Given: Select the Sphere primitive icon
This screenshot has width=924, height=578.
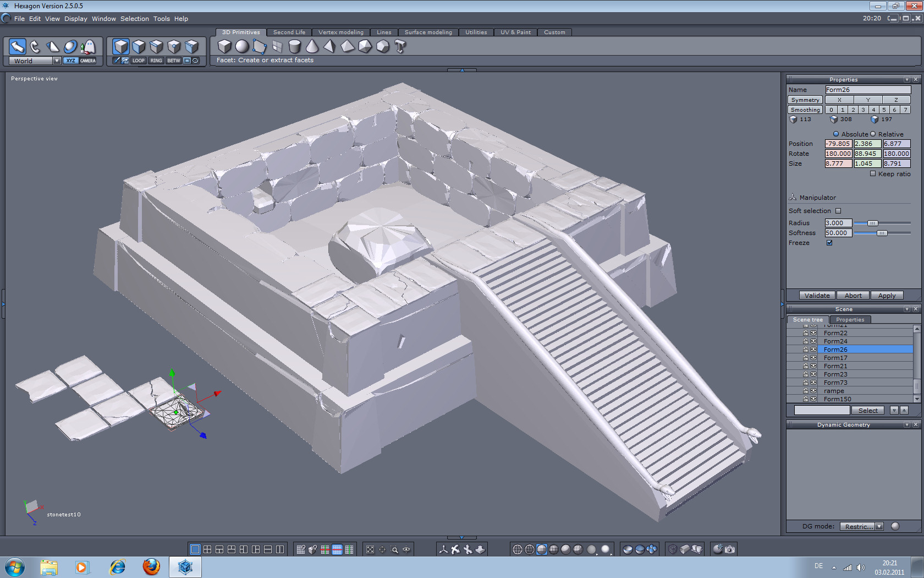Looking at the screenshot, I should tap(242, 47).
